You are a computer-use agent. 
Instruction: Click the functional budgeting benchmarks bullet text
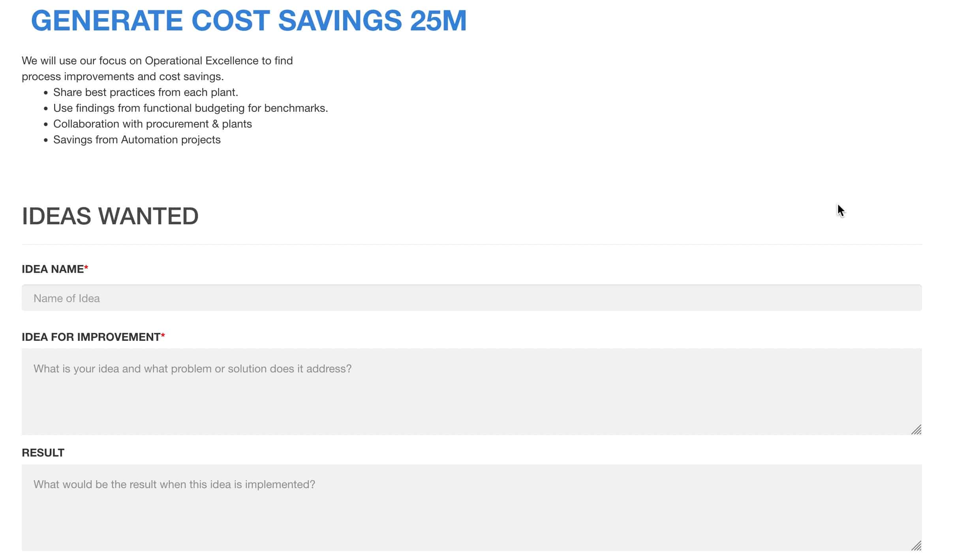(x=191, y=108)
